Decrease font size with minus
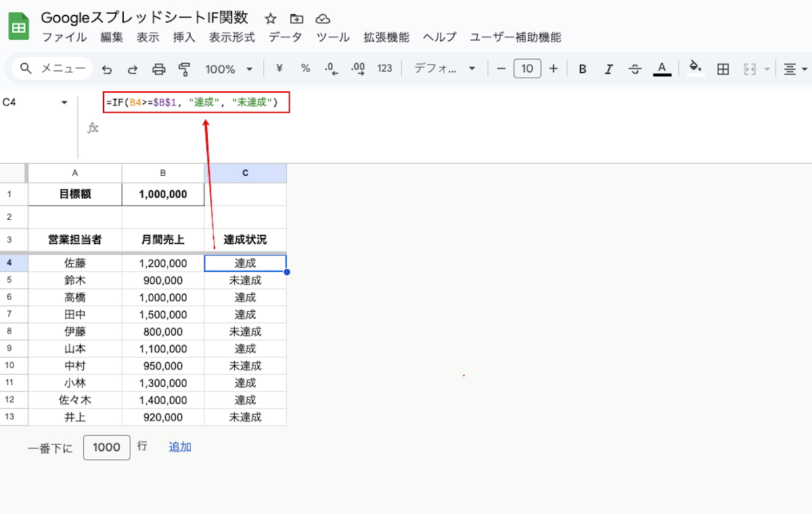Viewport: 812px width, 514px height. 501,68
